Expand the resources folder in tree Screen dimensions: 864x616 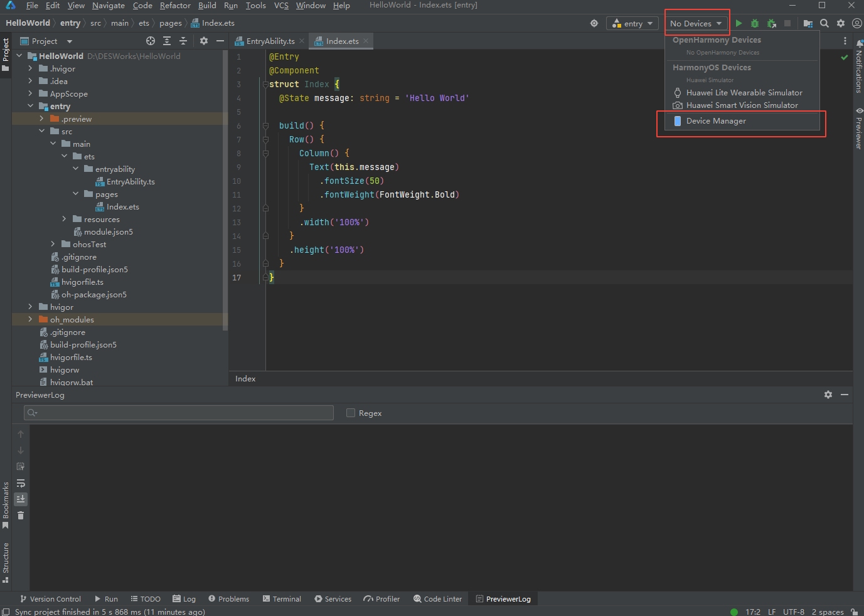point(64,219)
